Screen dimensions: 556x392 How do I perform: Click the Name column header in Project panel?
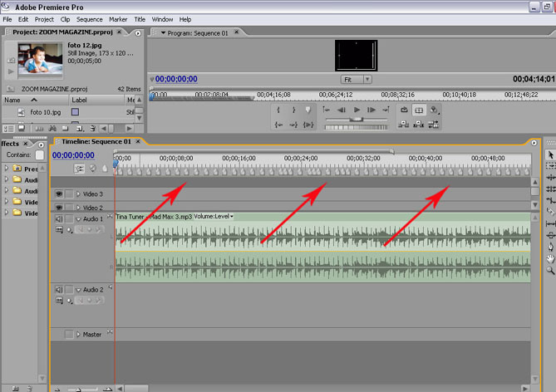tap(12, 100)
